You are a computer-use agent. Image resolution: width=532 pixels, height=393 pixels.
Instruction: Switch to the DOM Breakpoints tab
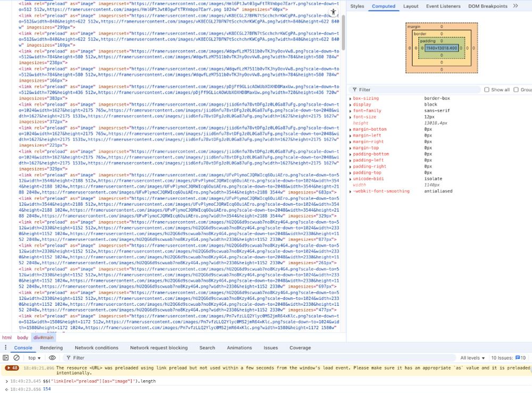click(x=487, y=6)
